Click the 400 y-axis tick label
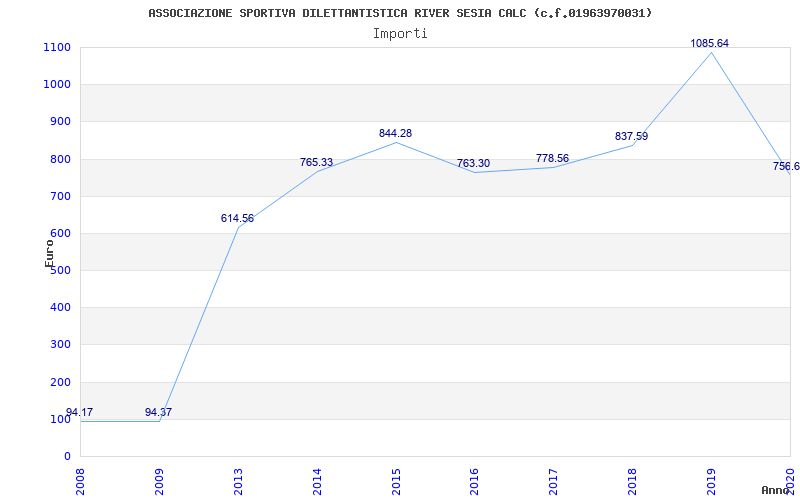Screen dimensions: 800x500 (x=60, y=308)
